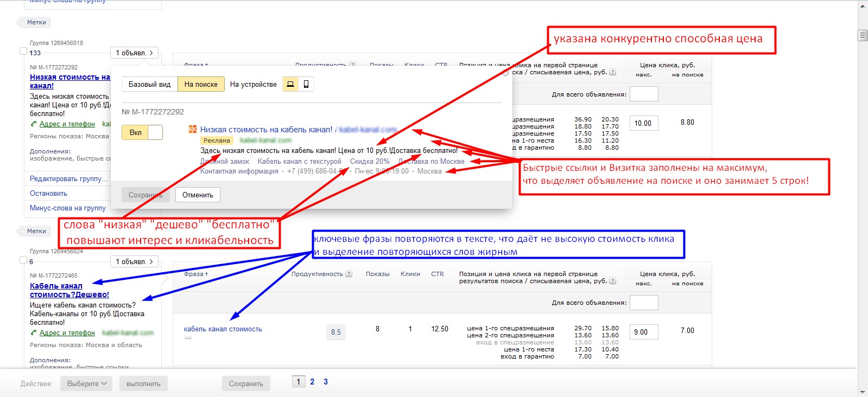868x397 pixels.
Task: Go to page 3
Action: pos(326,382)
